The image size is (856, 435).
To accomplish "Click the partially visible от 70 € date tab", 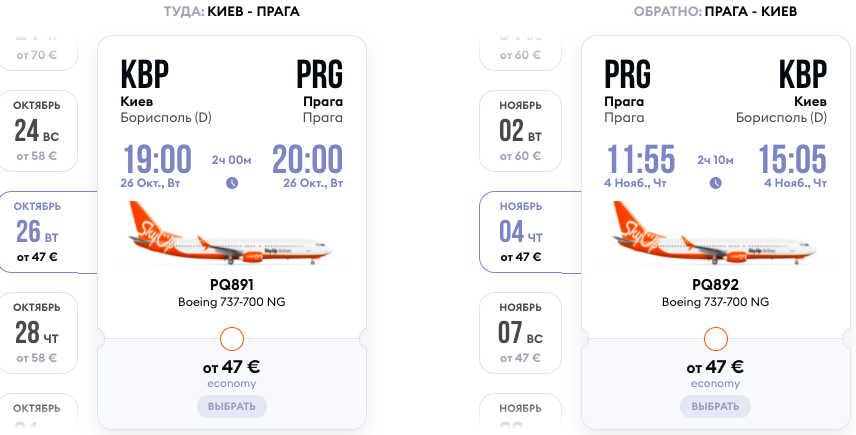I will point(37,53).
